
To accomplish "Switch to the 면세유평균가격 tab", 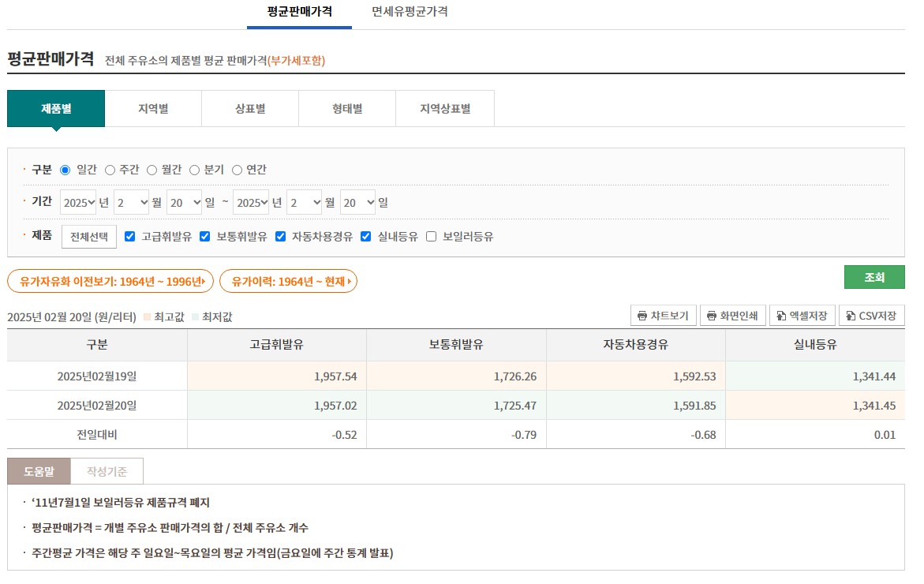I will 410,13.
